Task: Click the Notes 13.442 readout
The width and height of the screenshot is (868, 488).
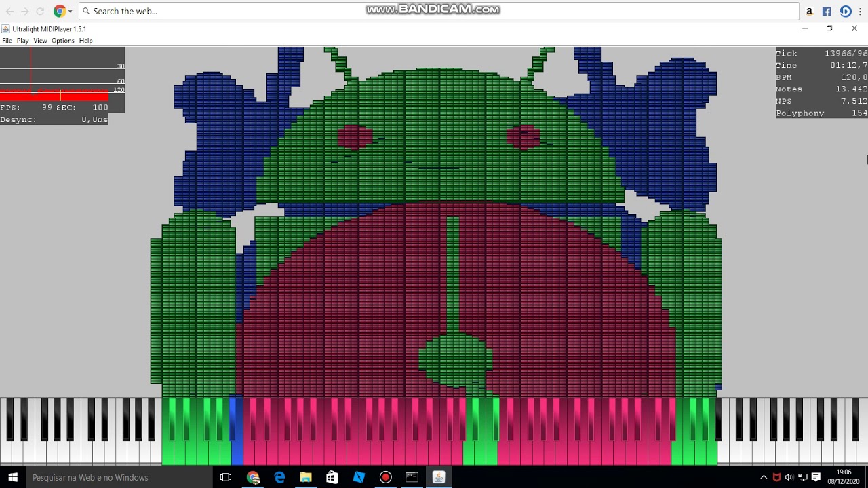Action: point(821,89)
